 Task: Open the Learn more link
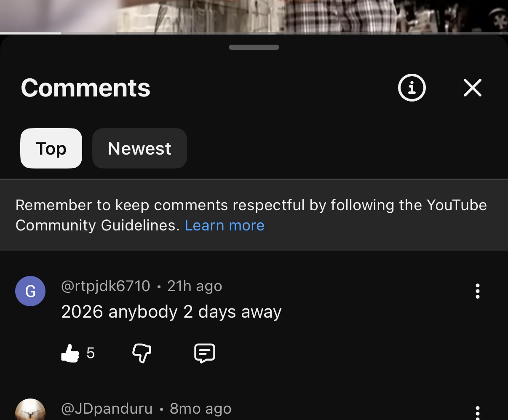(x=225, y=225)
